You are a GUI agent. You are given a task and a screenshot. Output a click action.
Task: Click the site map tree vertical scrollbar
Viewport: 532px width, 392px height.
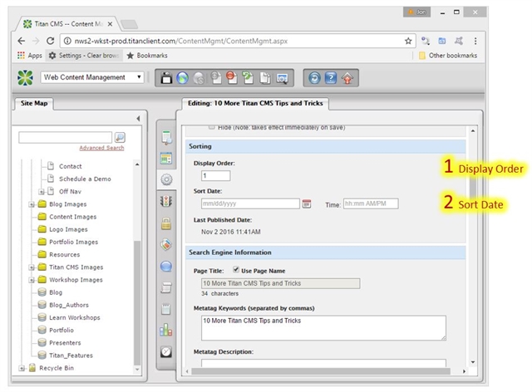pos(137,302)
